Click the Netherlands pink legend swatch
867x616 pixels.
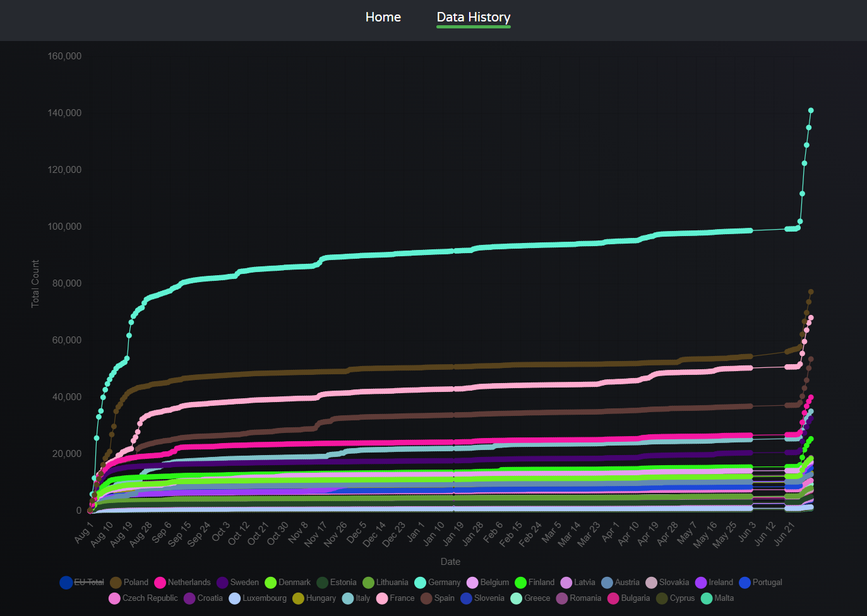point(160,583)
